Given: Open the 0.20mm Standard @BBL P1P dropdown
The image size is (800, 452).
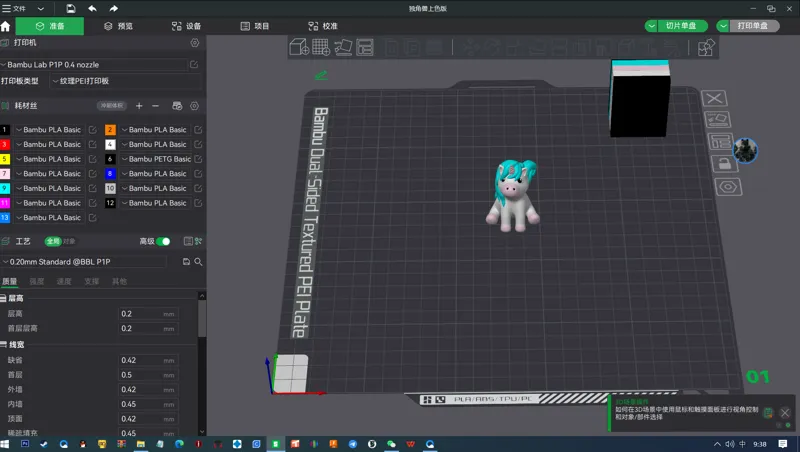Looking at the screenshot, I should tap(84, 262).
